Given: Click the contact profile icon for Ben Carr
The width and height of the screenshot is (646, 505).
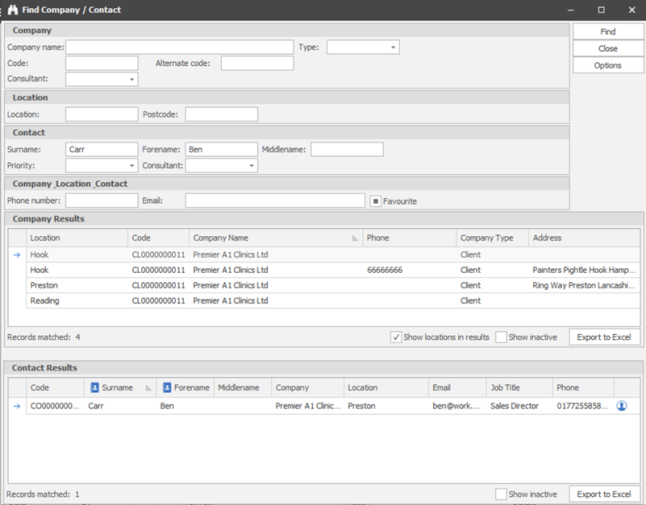Looking at the screenshot, I should [x=621, y=406].
